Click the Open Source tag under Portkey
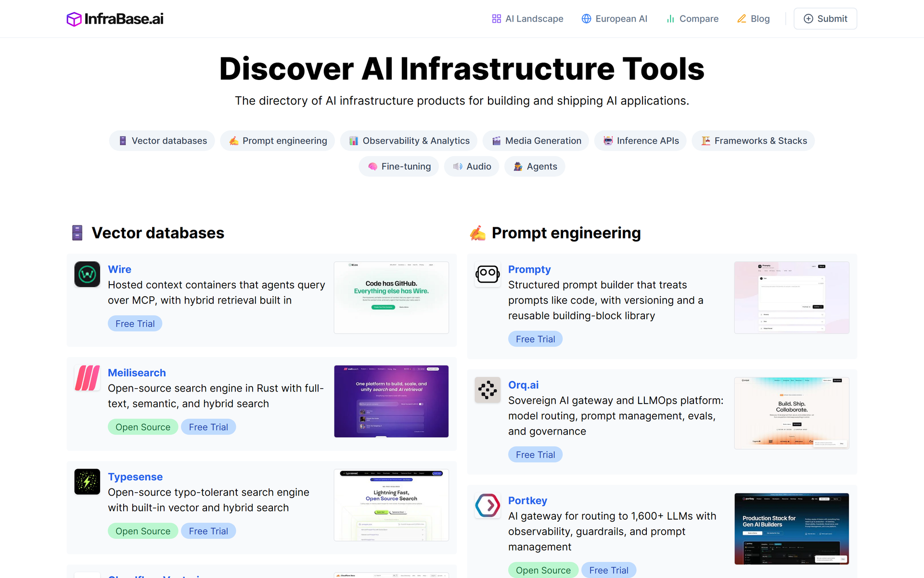 pos(543,570)
